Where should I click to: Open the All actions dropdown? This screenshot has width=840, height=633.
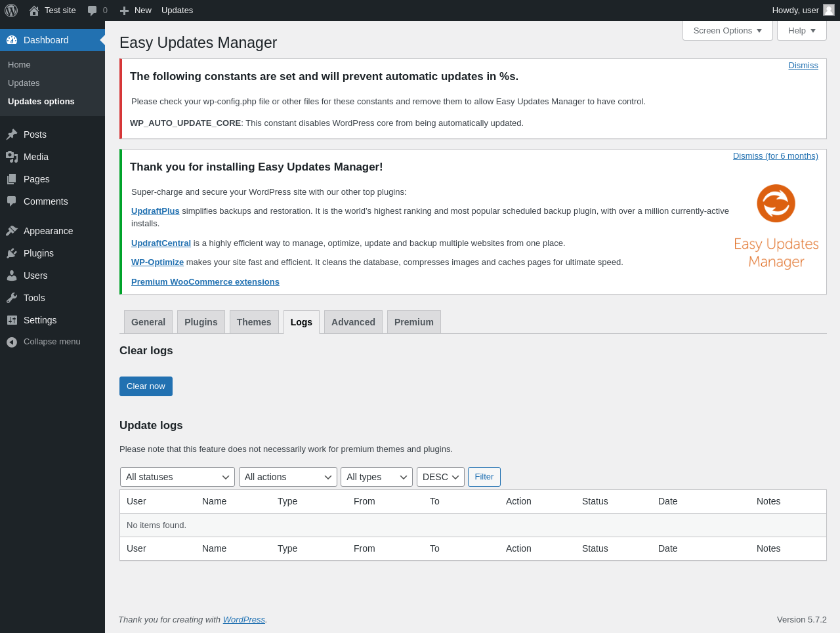point(288,477)
